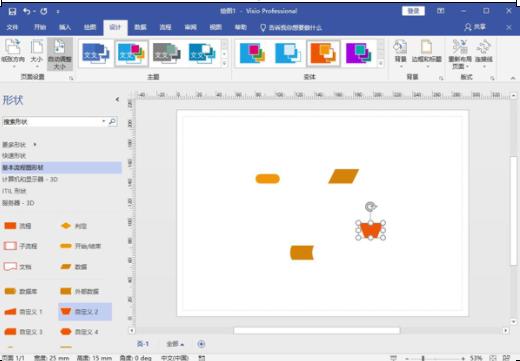The width and height of the screenshot is (520, 361).
Task: Open the 背景 (Backgrounds) dropdown
Action: (400, 53)
